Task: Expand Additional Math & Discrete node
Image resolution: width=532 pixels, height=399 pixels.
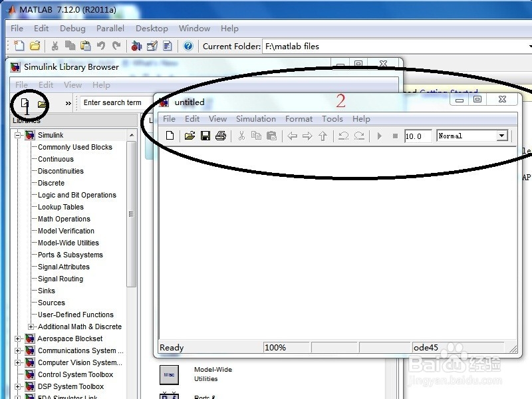Action: [31, 327]
